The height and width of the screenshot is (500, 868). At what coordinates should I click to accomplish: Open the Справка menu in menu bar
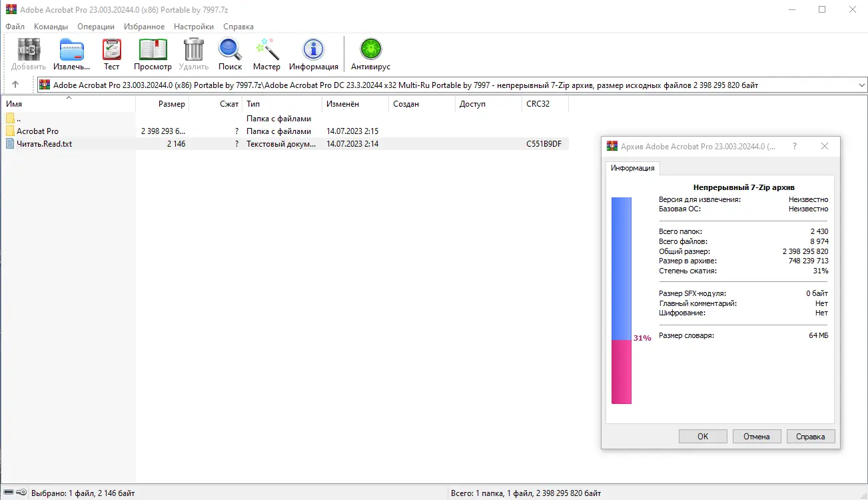(238, 27)
